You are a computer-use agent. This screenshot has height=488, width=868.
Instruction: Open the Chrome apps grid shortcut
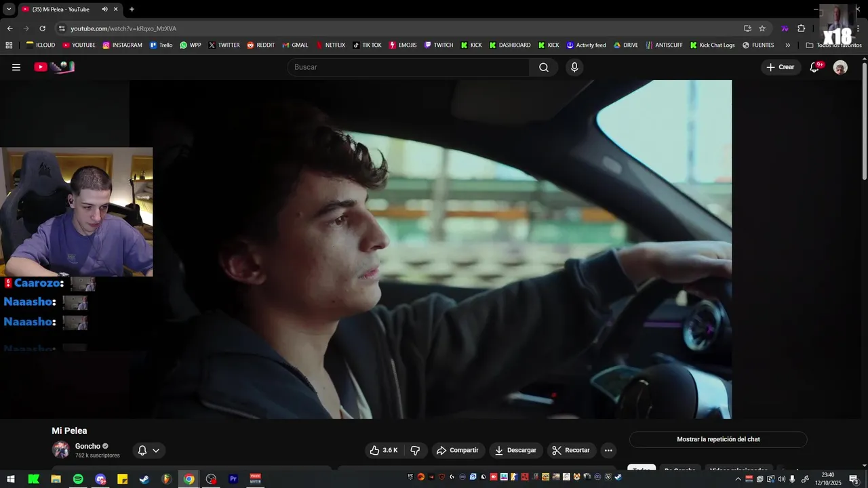click(9, 45)
